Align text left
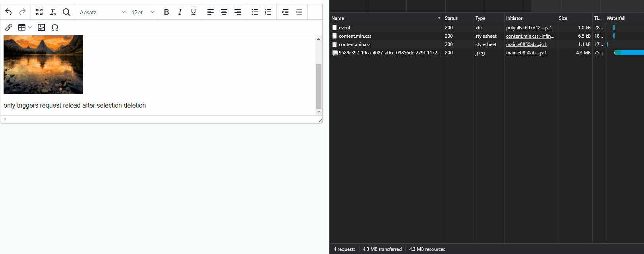644x254 pixels. pyautogui.click(x=211, y=12)
